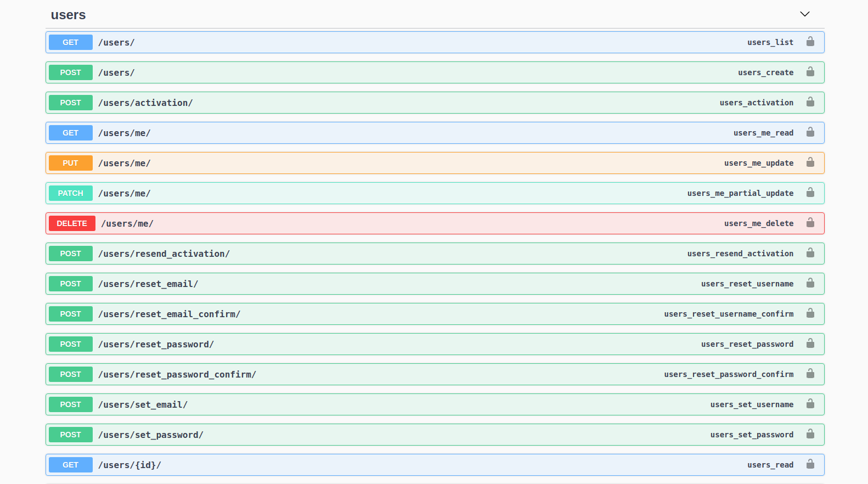This screenshot has height=484, width=868.
Task: Open the padlock beside users_resend_activation
Action: [x=810, y=253]
